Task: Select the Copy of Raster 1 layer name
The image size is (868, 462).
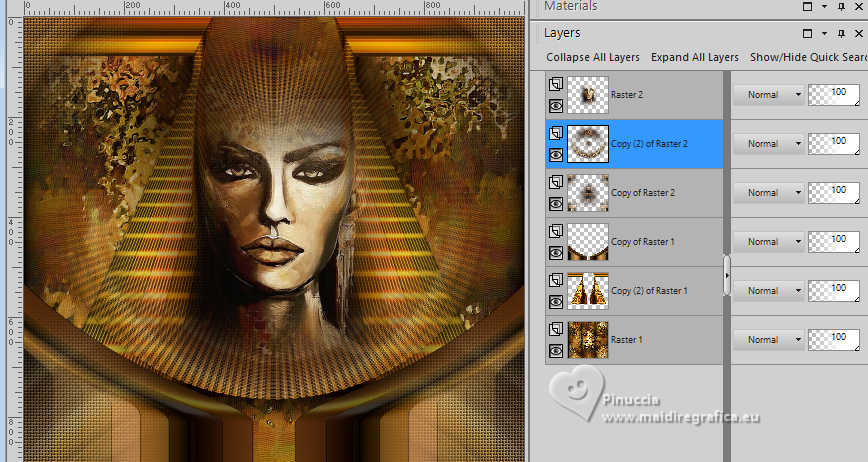Action: click(643, 242)
